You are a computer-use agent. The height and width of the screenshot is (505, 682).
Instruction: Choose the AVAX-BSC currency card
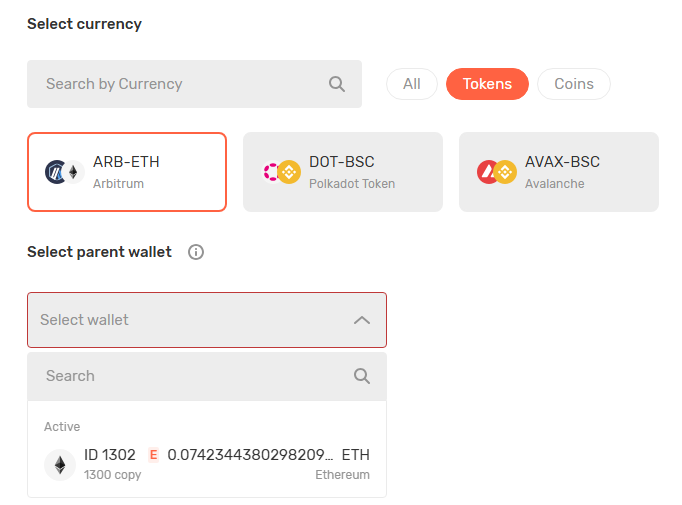[559, 172]
